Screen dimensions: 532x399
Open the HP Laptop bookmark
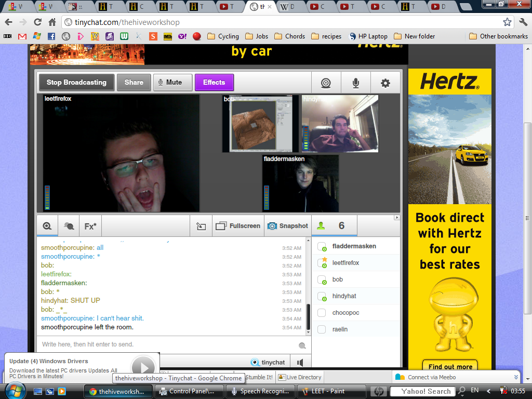pos(368,36)
